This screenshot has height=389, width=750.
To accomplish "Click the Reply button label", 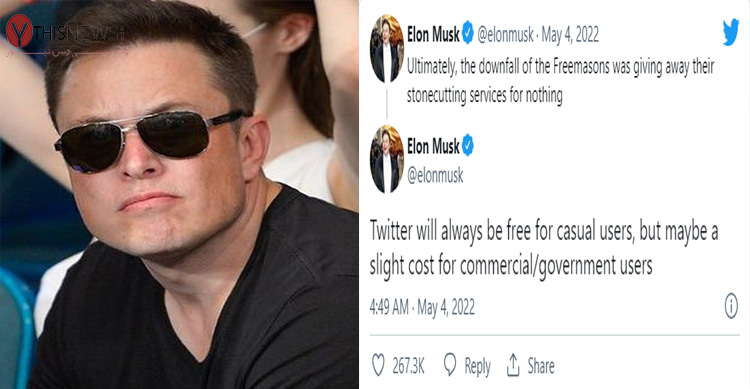I will 477,367.
